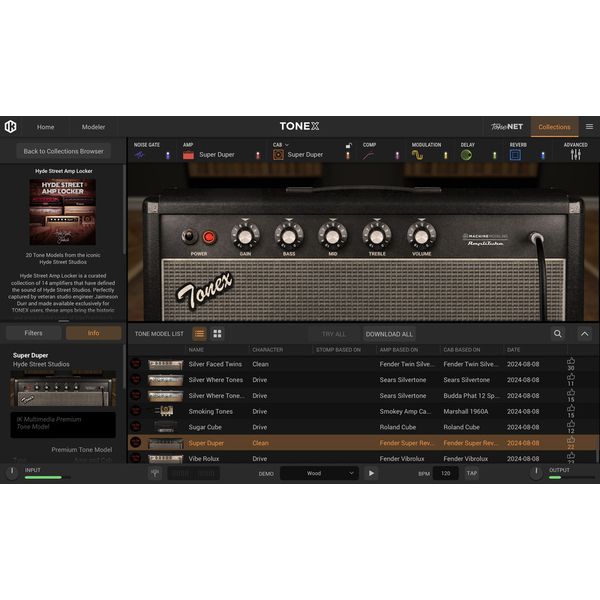
Task: Click the amp Mid knob
Action: click(x=333, y=236)
